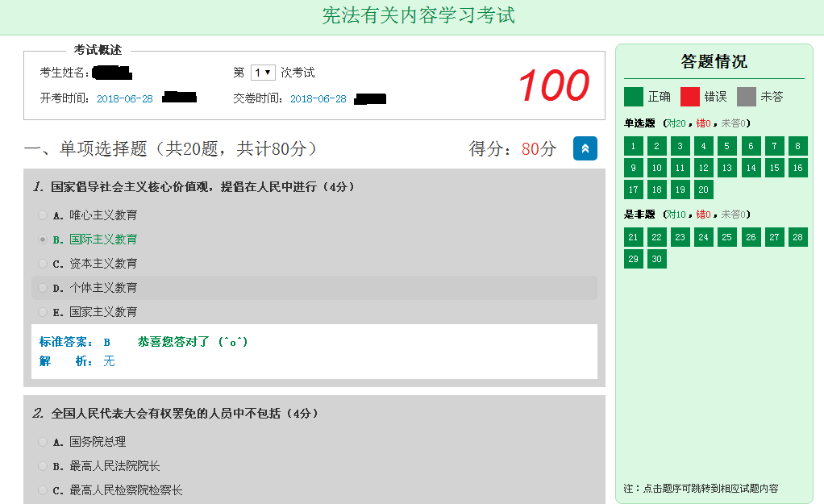Go to question 30 tile
Image resolution: width=824 pixels, height=504 pixels.
tap(657, 259)
